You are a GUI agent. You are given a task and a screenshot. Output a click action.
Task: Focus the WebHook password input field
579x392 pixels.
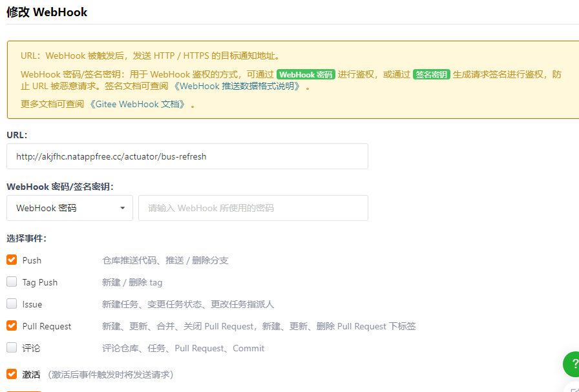253,208
